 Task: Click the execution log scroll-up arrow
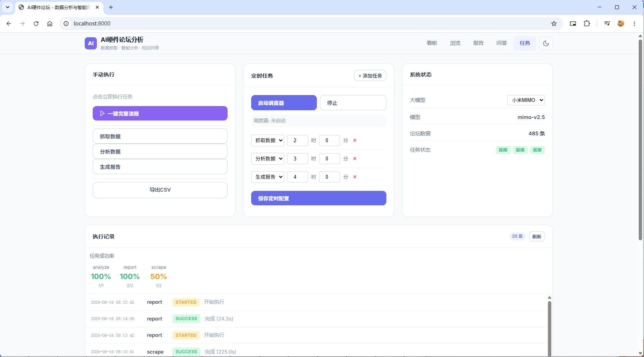pyautogui.click(x=549, y=298)
